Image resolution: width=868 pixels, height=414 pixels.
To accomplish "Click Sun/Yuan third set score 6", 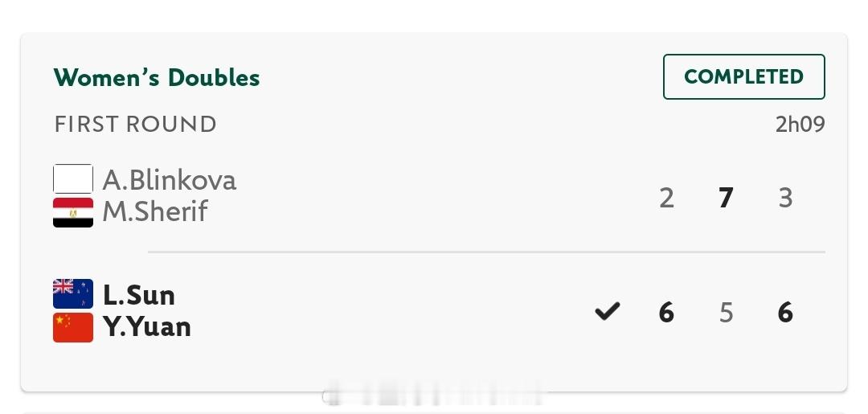I will pyautogui.click(x=785, y=313).
